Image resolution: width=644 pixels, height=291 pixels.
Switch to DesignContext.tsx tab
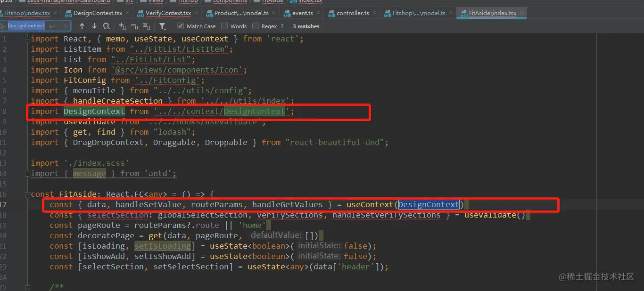pyautogui.click(x=98, y=13)
